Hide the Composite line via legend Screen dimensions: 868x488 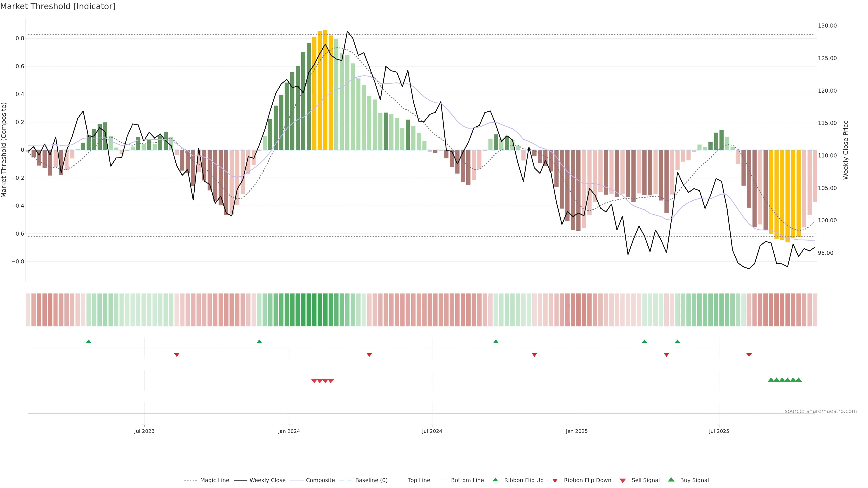(x=320, y=480)
